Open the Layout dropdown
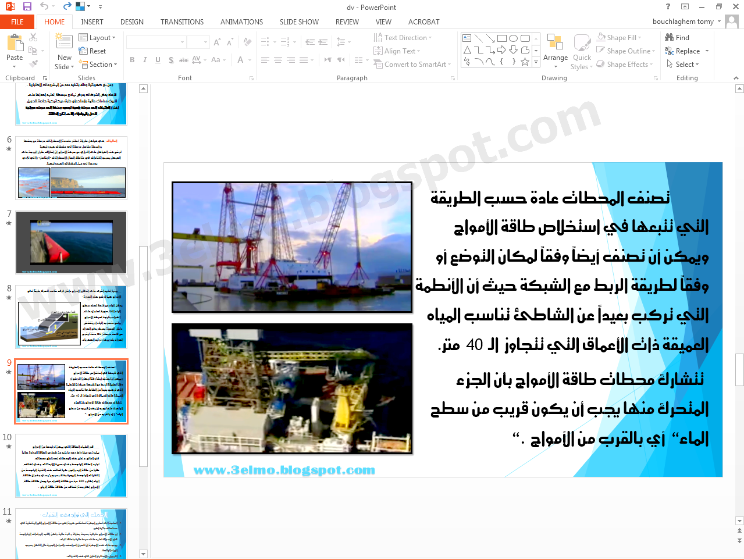Image resolution: width=744 pixels, height=560 pixels. click(97, 37)
